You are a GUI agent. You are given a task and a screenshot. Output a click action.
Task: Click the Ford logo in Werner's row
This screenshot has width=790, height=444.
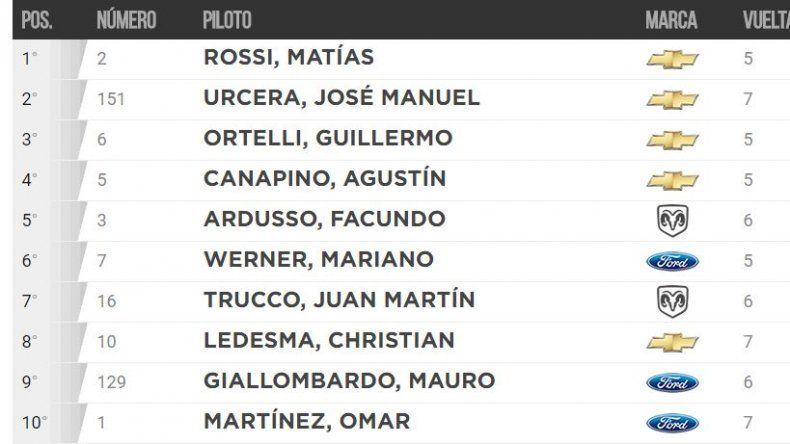click(x=672, y=261)
